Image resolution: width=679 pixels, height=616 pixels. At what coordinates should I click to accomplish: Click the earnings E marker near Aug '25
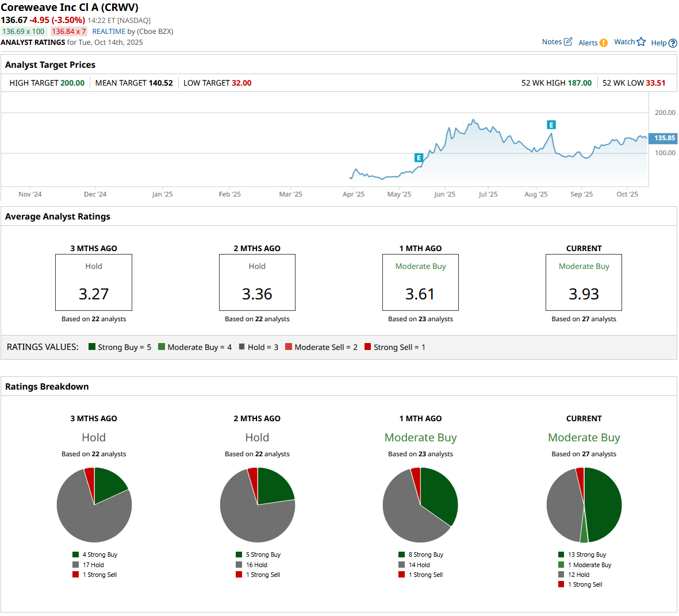(x=551, y=125)
